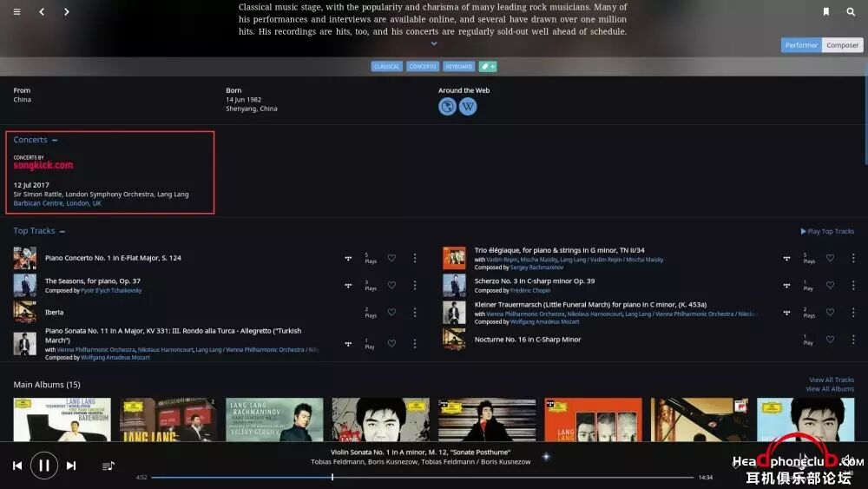Toggle heart for Iberia track
Viewport: 868px width, 489px height.
[x=391, y=313]
